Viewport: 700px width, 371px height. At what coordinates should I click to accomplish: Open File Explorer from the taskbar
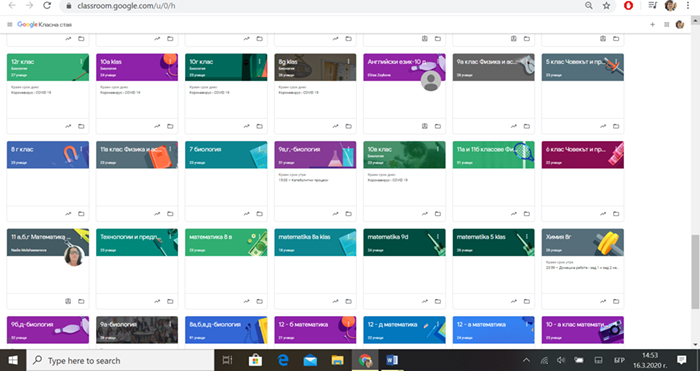pos(337,360)
